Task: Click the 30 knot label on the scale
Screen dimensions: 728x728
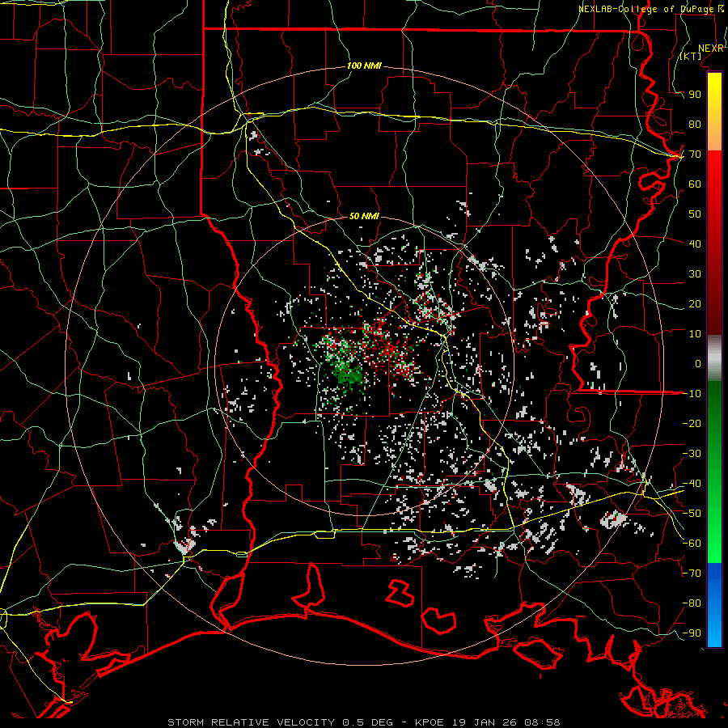Action: 695,274
